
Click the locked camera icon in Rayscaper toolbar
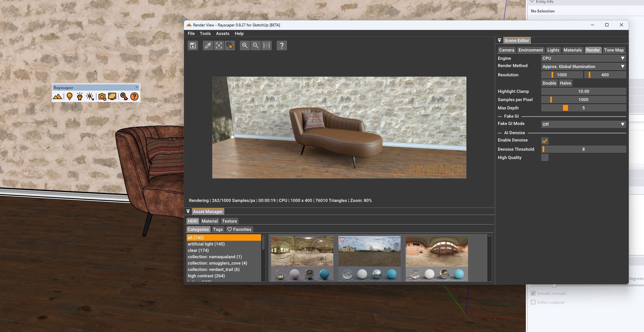tap(102, 96)
